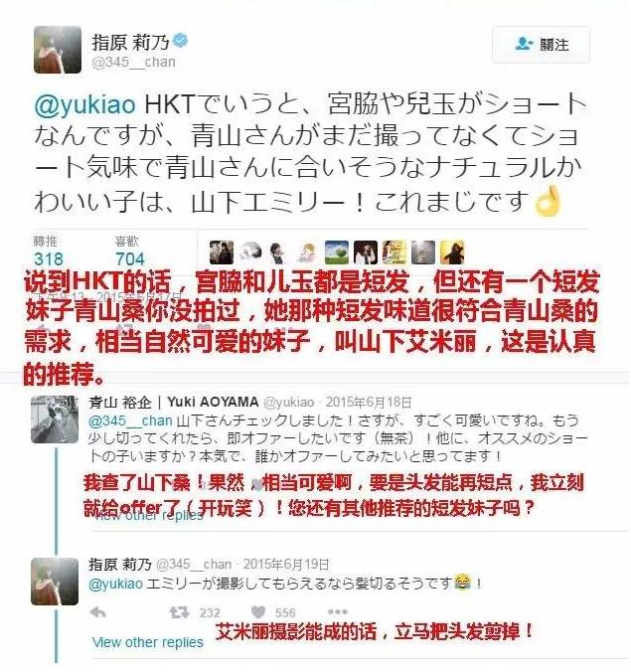Expand View other replies at bottom
This screenshot has width=631, height=672.
click(x=148, y=642)
